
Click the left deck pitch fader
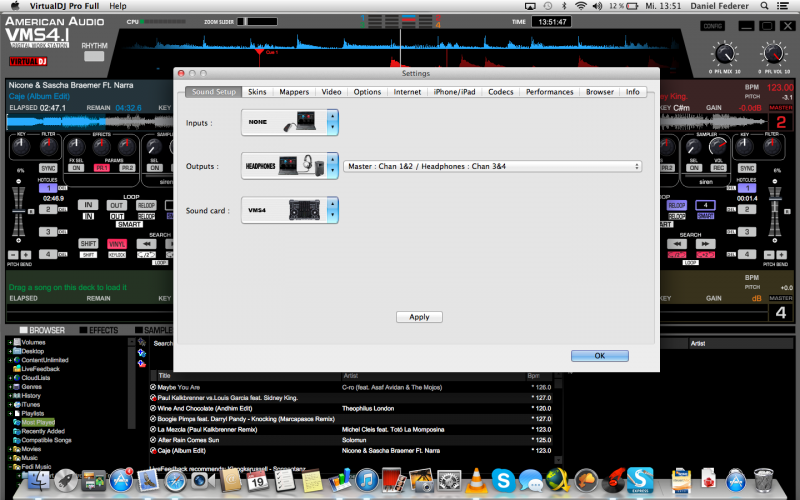pos(18,211)
